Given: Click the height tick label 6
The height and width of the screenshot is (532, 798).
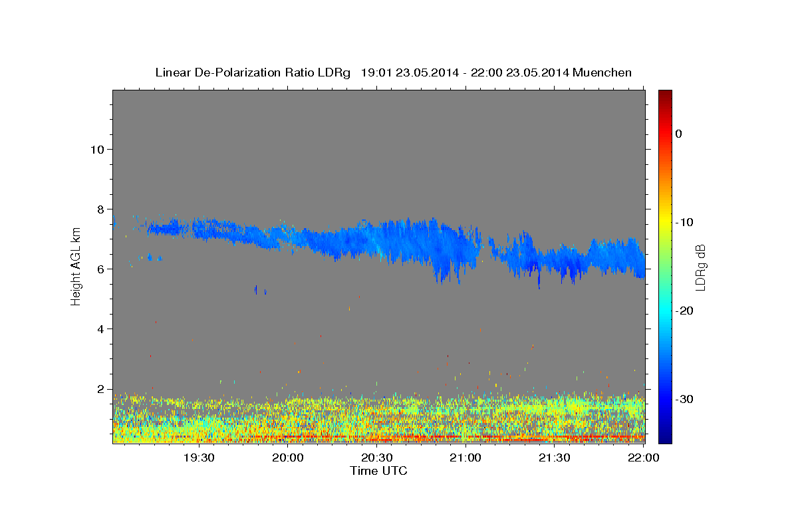Looking at the screenshot, I should click(101, 269).
